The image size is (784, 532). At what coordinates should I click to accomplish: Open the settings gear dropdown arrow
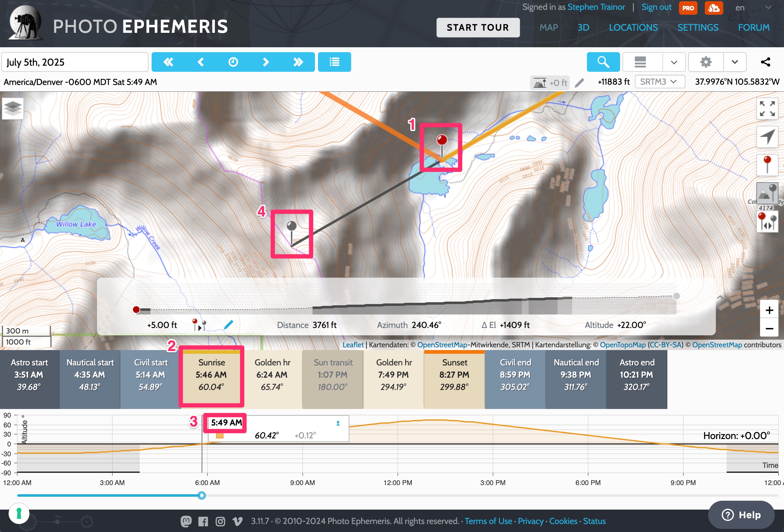click(x=734, y=62)
